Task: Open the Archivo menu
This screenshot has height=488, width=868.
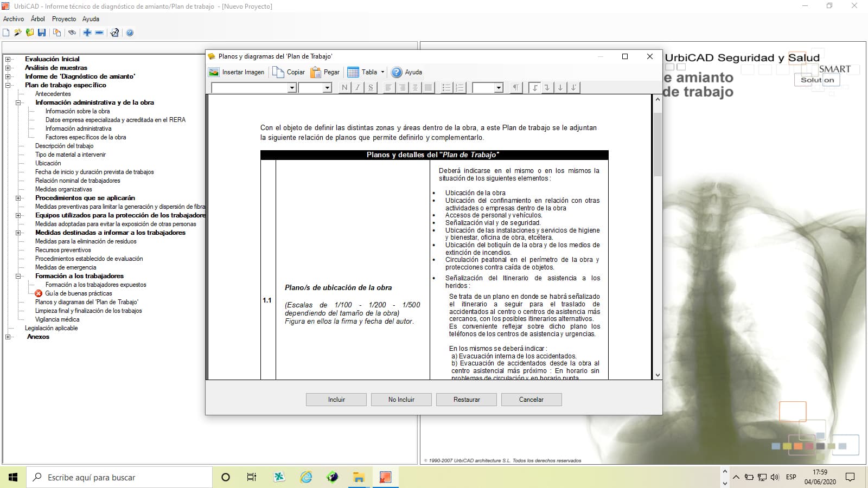Action: 14,19
